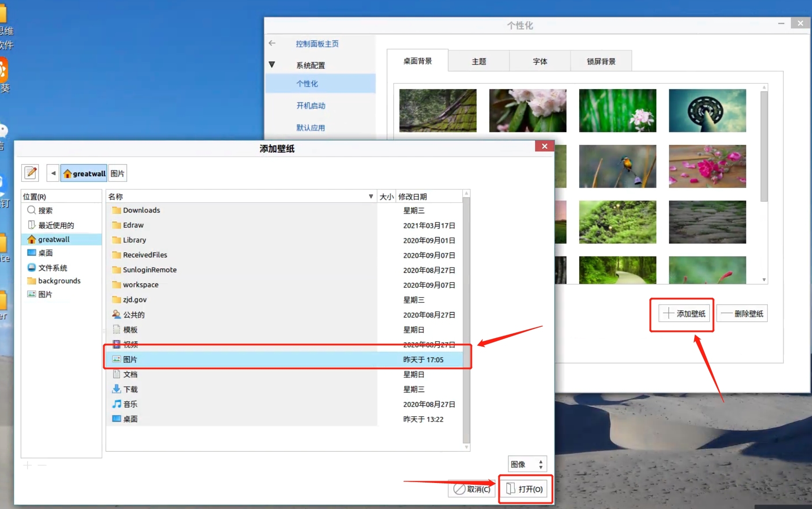Click the 打开(O) button
This screenshot has width=812, height=509.
coord(525,489)
